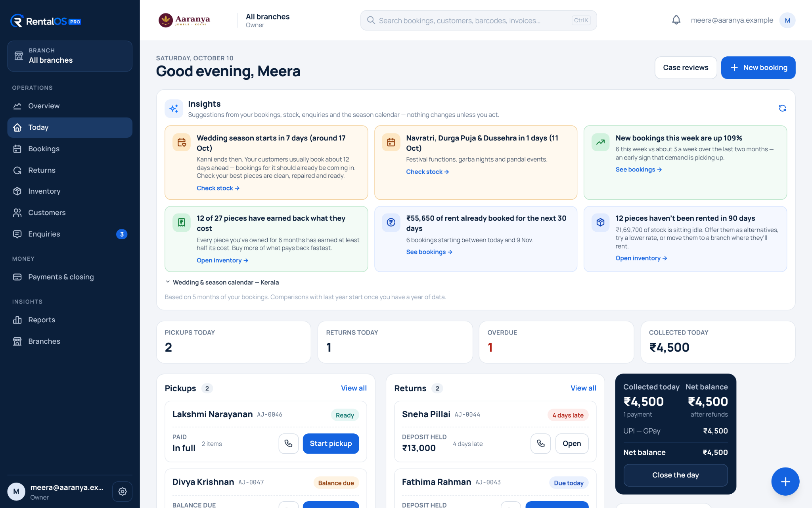This screenshot has width=812, height=508.
Task: Click the Balance due badge
Action: pyautogui.click(x=336, y=483)
